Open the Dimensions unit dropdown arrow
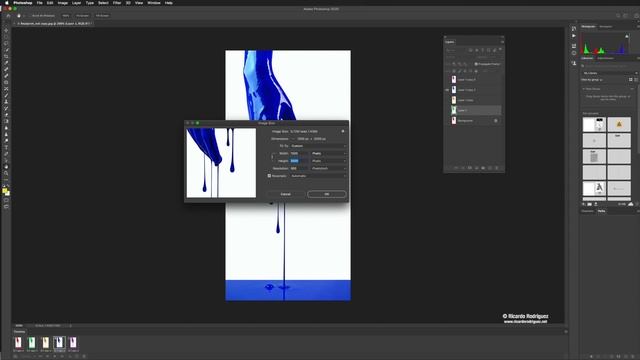640x360 pixels. (293, 139)
